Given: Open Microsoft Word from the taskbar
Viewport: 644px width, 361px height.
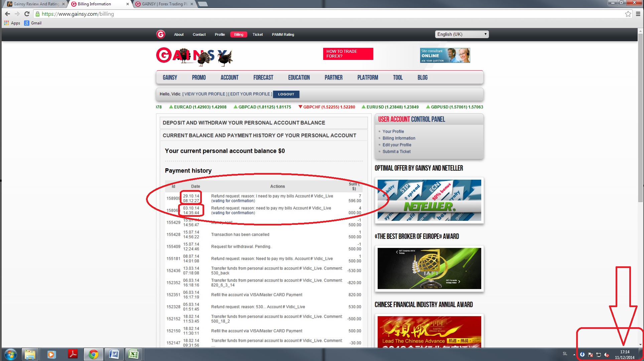Looking at the screenshot, I should pyautogui.click(x=114, y=354).
